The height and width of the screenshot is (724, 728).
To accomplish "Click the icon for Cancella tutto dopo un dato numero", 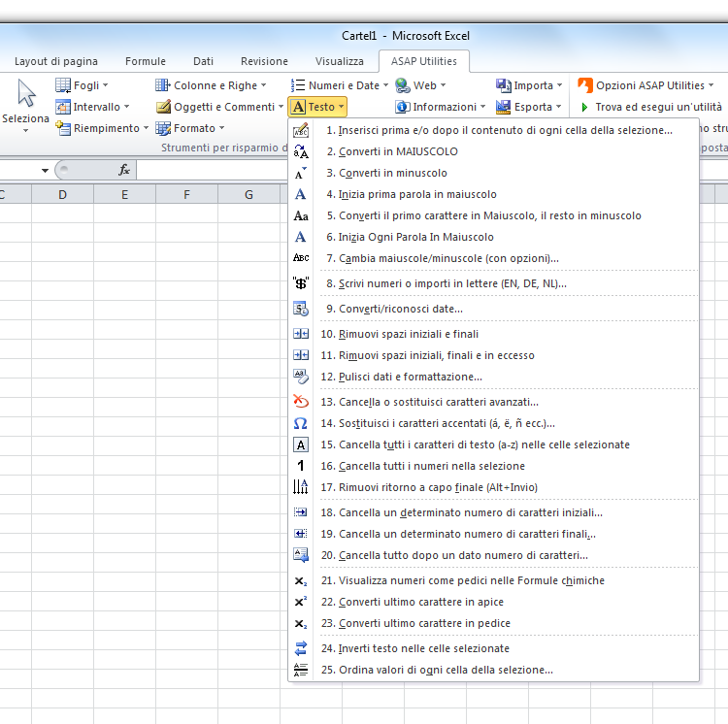I will (301, 555).
